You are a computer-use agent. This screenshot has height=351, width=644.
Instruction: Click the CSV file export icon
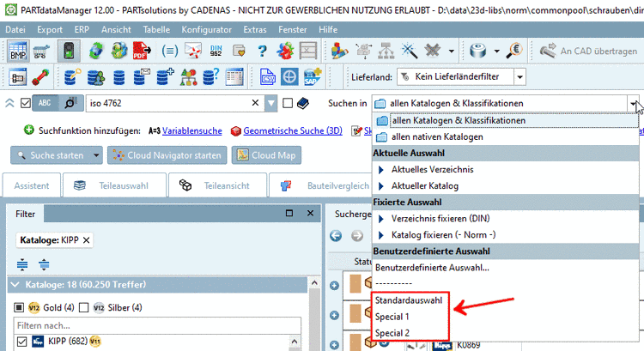tap(267, 77)
